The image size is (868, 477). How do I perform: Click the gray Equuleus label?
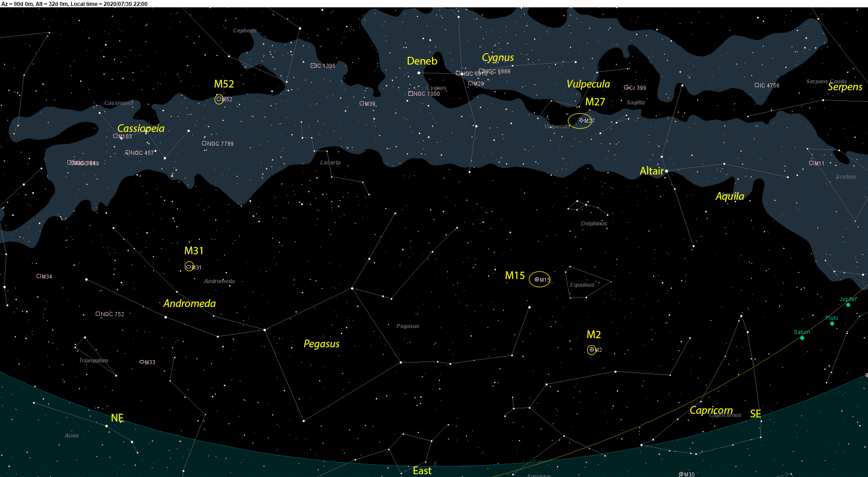[582, 285]
